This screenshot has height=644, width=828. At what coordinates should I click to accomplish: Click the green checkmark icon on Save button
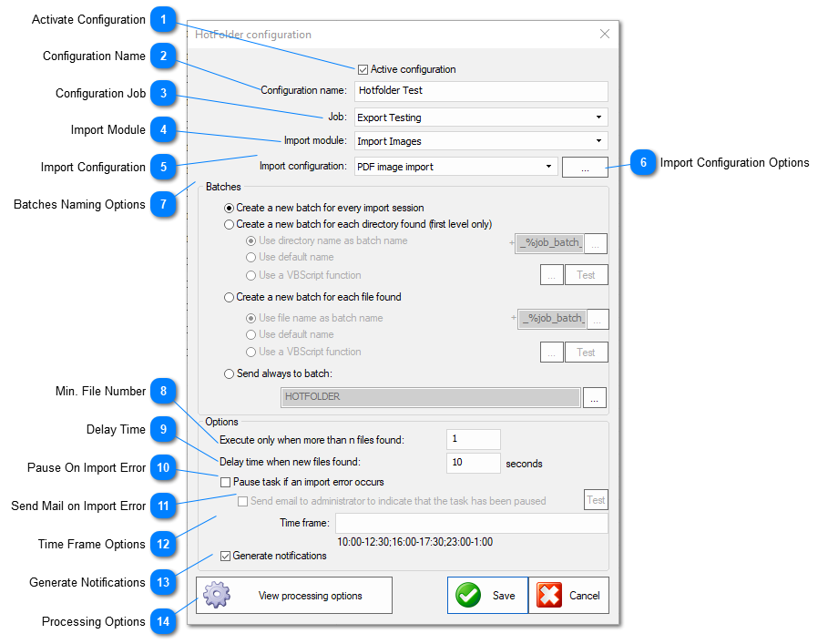click(x=468, y=595)
